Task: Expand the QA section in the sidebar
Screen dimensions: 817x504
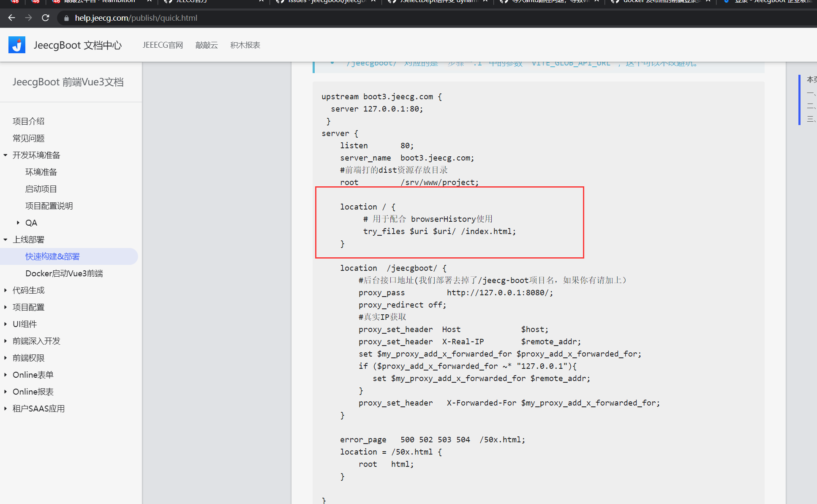Action: click(18, 223)
